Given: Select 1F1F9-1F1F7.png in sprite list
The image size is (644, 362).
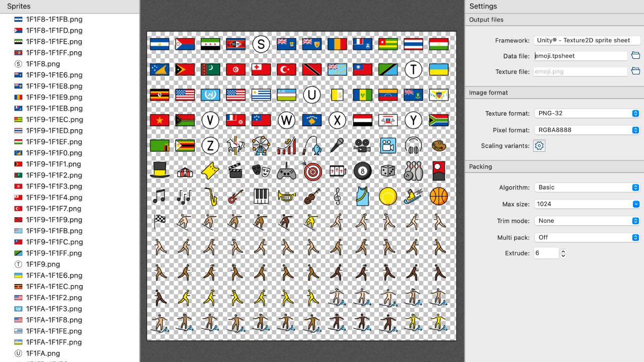Looking at the screenshot, I should pos(54,209).
